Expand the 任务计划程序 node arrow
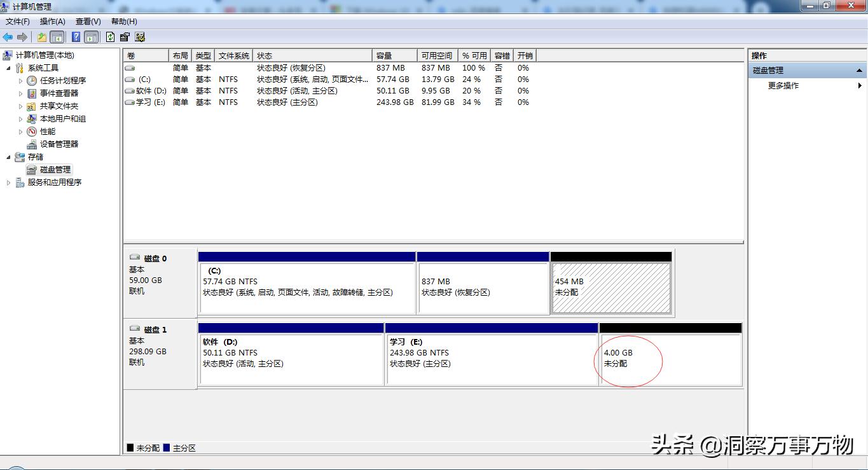Screen dimensions: 868x470 pyautogui.click(x=20, y=81)
